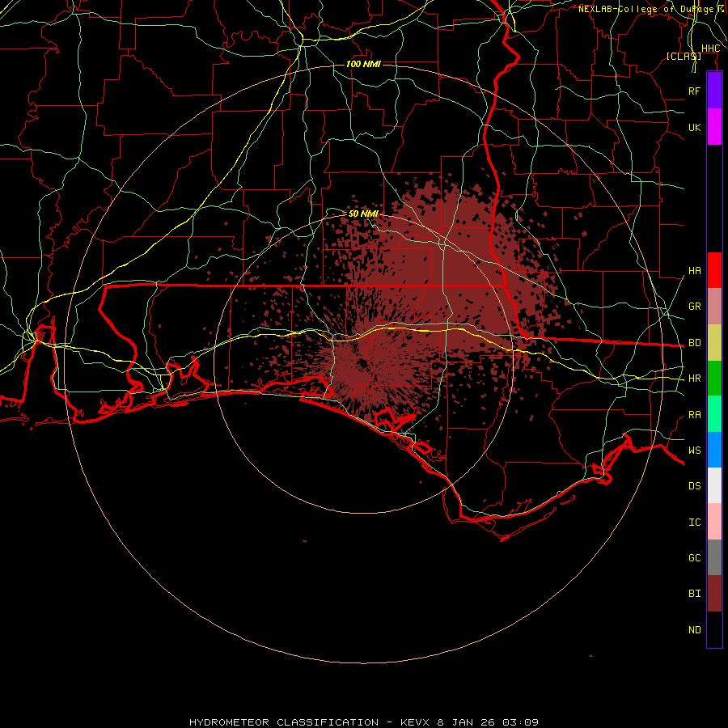Click the ND legend label
Screen dimensions: 728x728
click(694, 630)
